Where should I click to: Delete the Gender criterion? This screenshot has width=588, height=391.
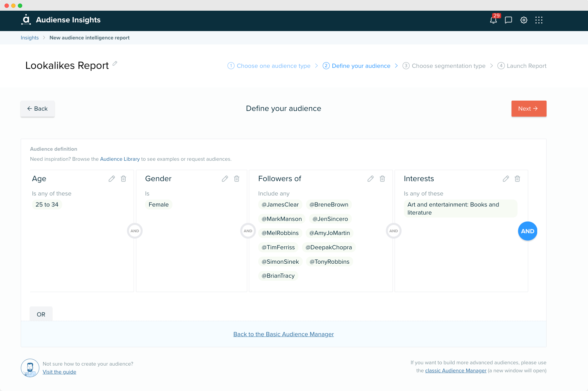click(x=237, y=179)
